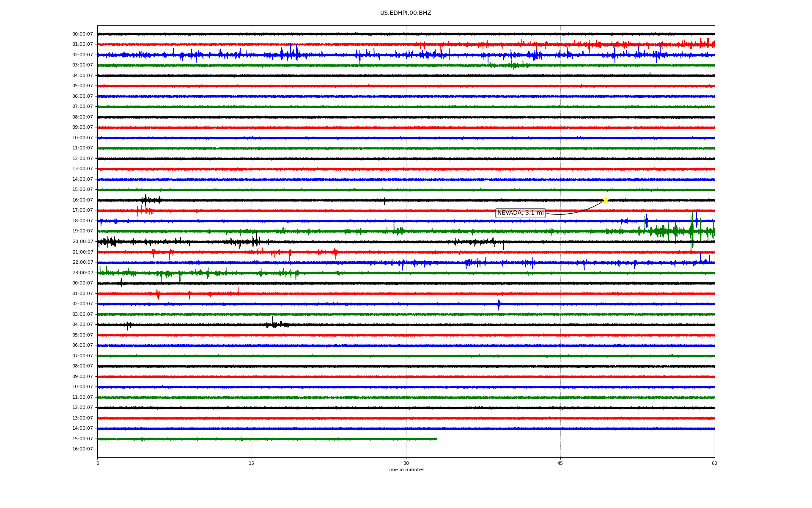Click the 18:00:07 row time label

coord(82,221)
